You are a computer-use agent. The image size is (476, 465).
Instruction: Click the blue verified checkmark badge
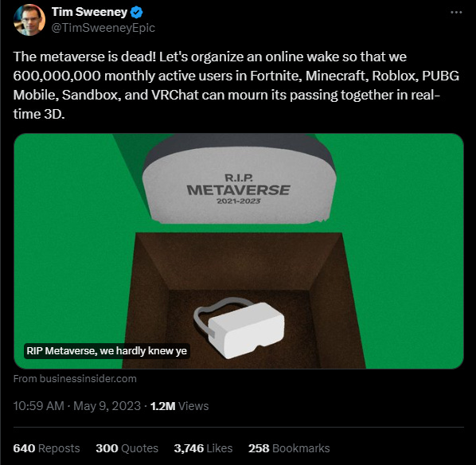pos(137,13)
